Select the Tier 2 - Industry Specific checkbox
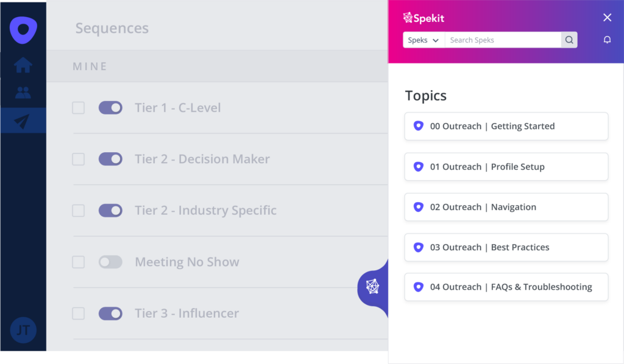The width and height of the screenshot is (624, 364). click(x=79, y=211)
